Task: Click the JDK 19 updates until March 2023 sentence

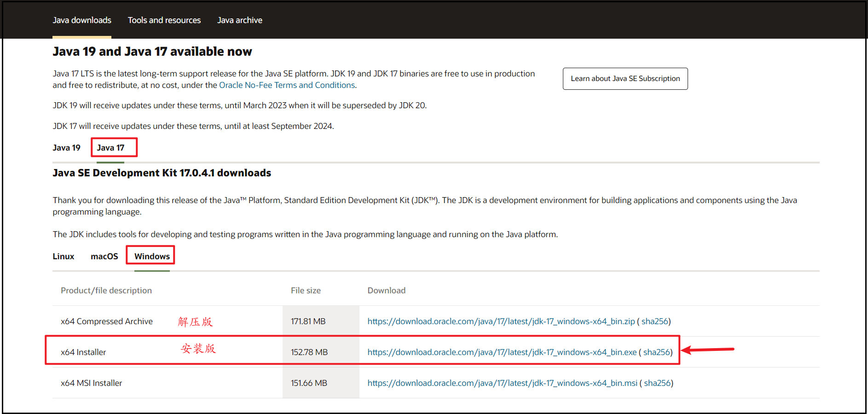Action: [240, 105]
